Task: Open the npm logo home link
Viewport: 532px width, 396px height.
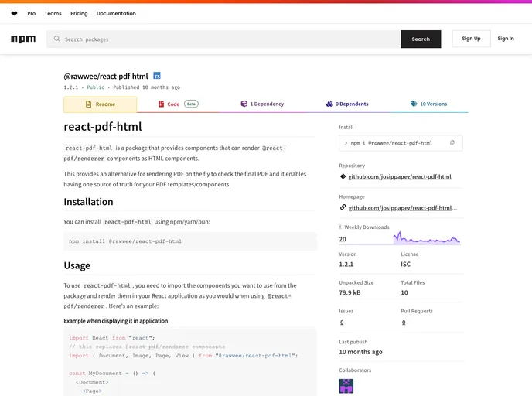Action: (23, 39)
